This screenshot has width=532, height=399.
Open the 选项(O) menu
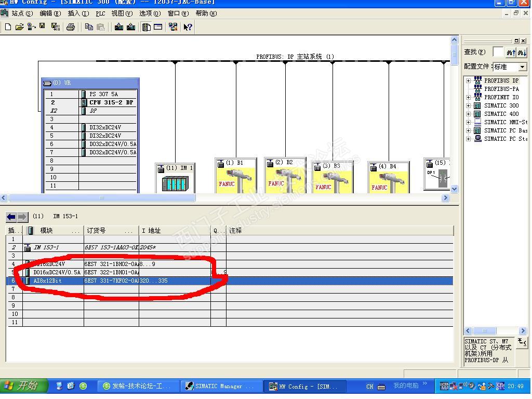(x=150, y=14)
